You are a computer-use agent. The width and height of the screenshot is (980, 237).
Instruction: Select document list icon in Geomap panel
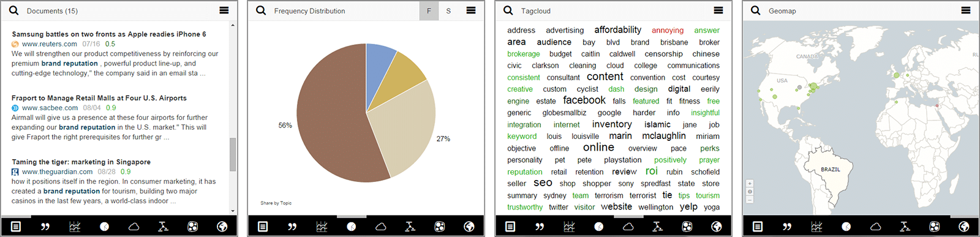click(x=758, y=227)
